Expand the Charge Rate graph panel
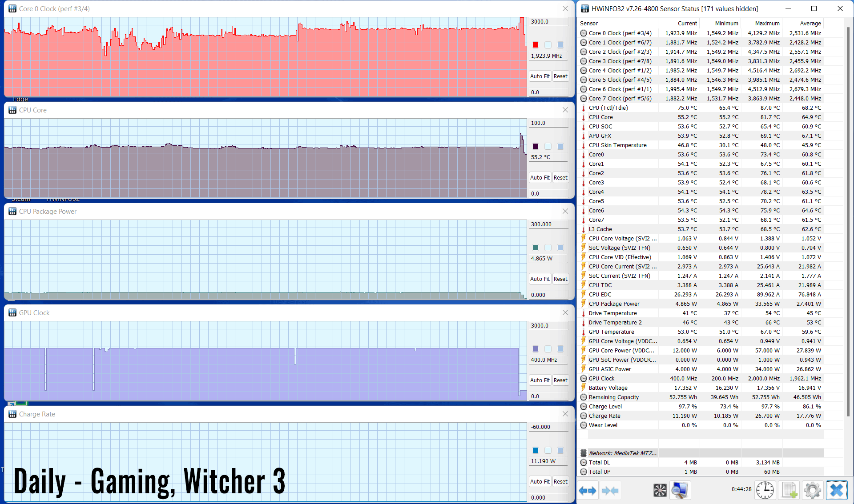854x504 pixels. coord(565,413)
